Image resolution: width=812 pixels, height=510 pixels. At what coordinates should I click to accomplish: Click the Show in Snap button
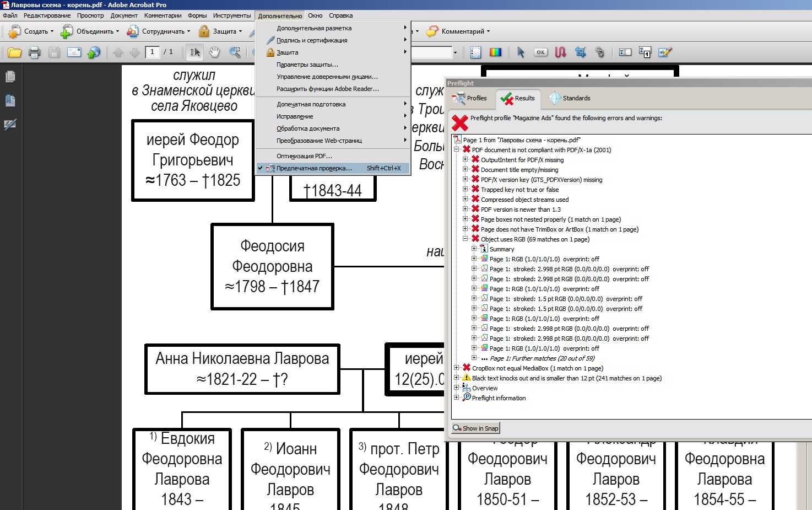tap(476, 428)
